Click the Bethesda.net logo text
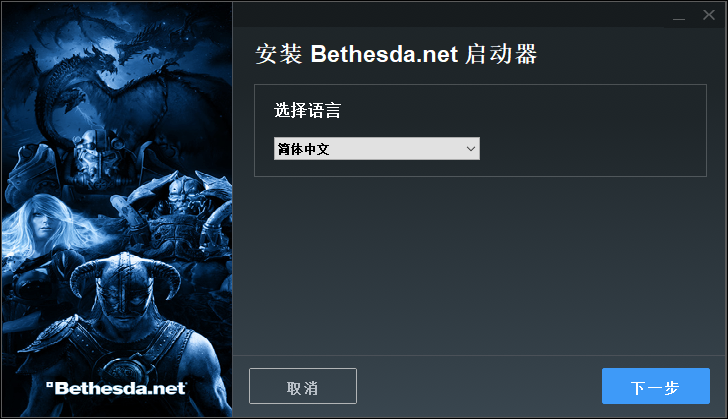The height and width of the screenshot is (419, 728). (x=120, y=388)
